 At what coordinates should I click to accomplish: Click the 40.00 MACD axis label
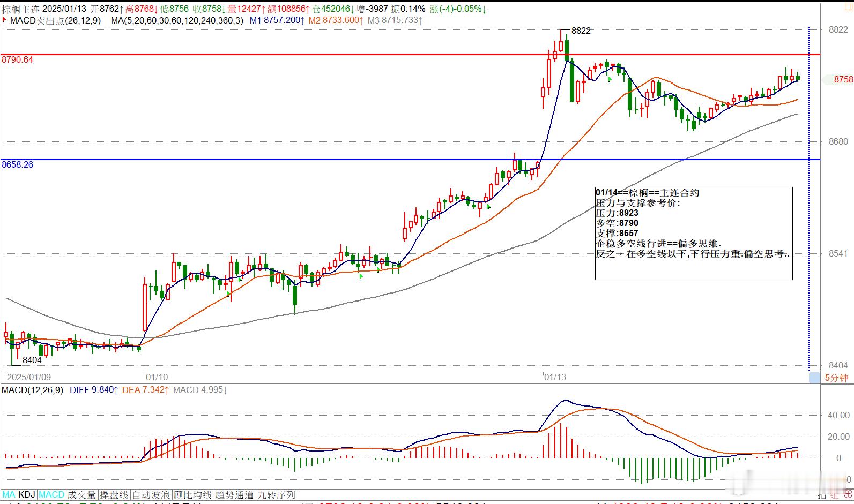839,415
